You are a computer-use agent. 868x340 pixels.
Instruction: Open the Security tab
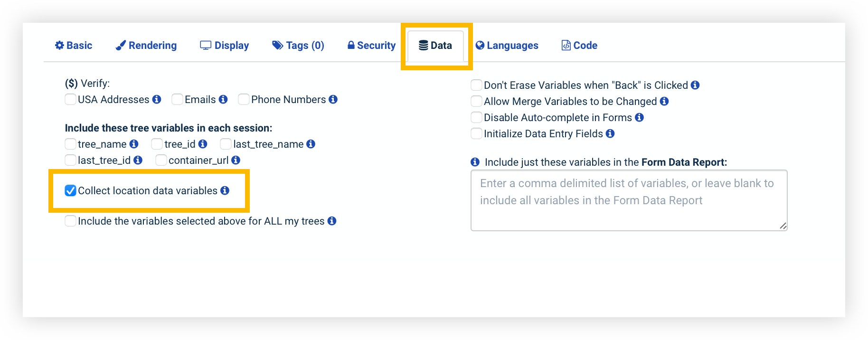tap(371, 46)
